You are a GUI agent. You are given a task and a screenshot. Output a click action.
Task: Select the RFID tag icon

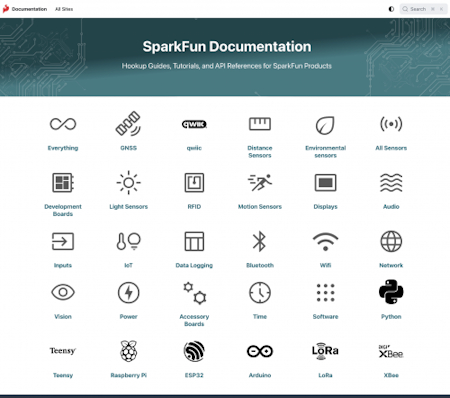click(194, 183)
